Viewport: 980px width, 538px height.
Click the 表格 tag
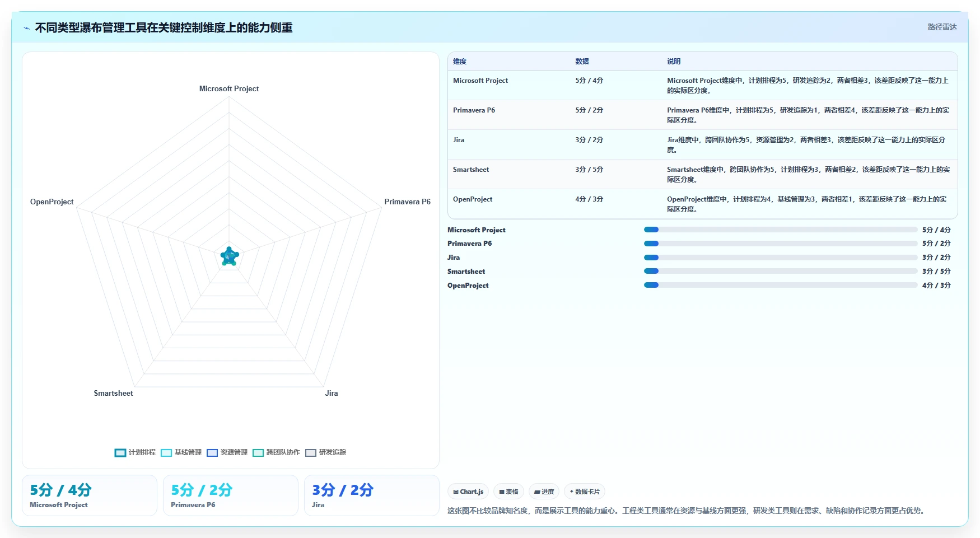point(508,492)
